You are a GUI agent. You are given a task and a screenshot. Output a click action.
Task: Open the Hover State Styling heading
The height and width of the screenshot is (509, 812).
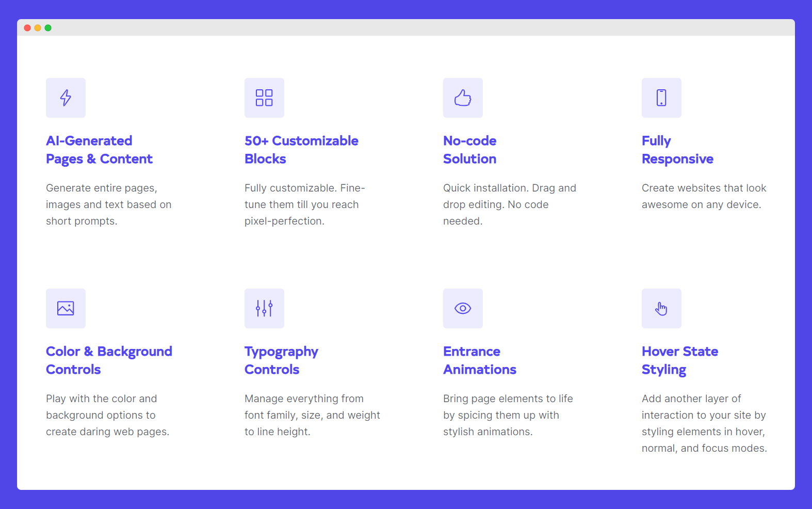tap(680, 360)
